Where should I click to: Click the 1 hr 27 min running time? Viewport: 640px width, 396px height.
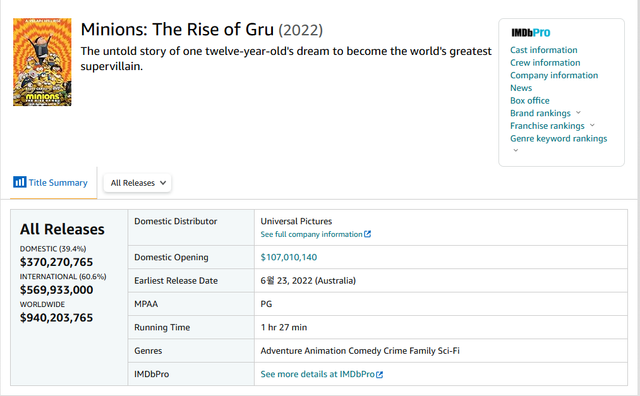284,327
